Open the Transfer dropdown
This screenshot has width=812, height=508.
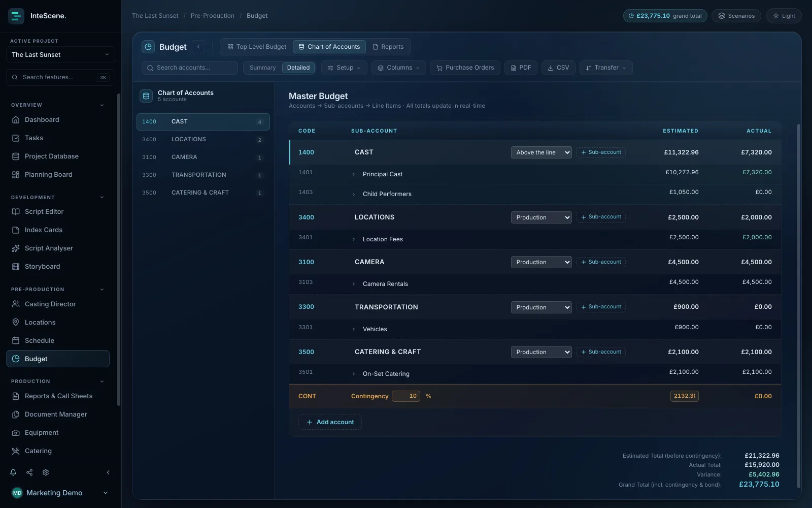[606, 68]
